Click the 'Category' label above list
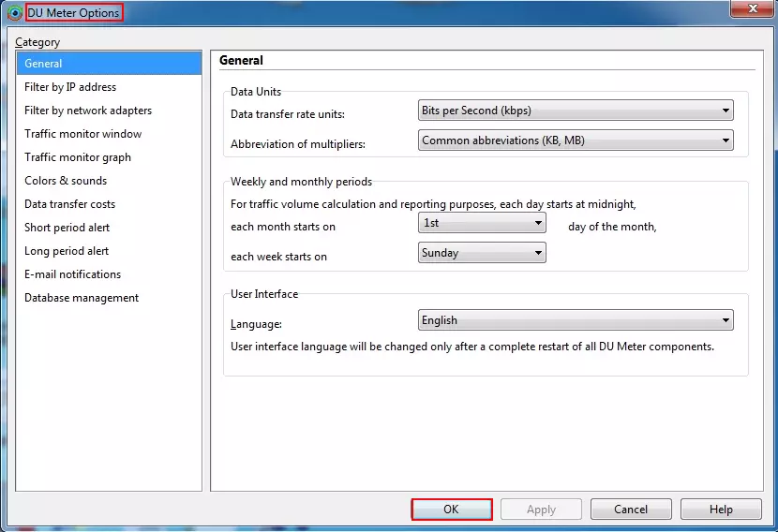This screenshot has height=532, width=778. tap(37, 42)
